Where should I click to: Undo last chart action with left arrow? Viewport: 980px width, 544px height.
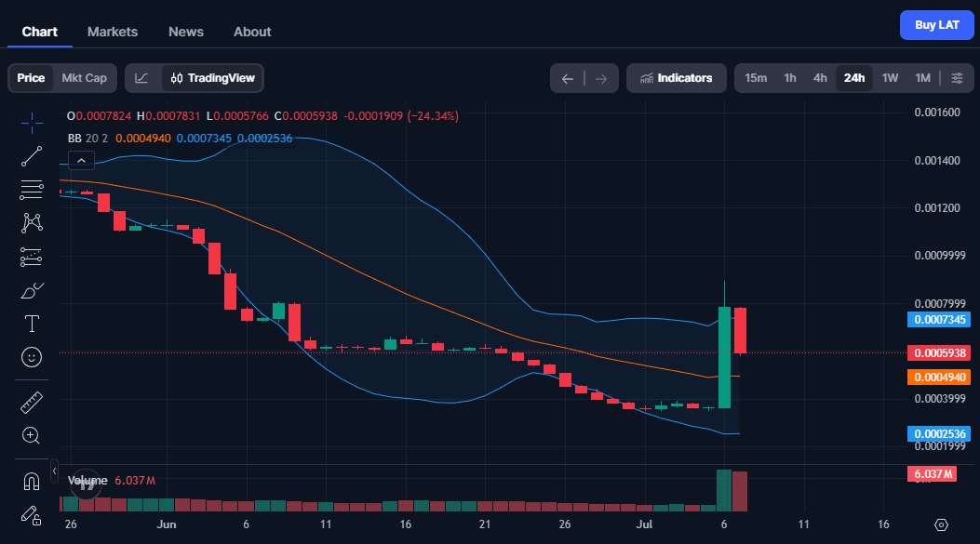[568, 79]
